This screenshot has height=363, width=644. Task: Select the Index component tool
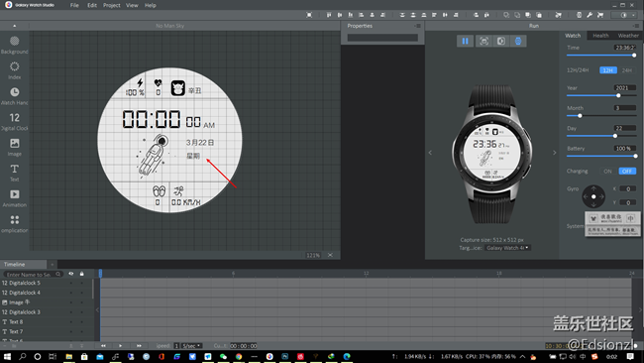[15, 70]
